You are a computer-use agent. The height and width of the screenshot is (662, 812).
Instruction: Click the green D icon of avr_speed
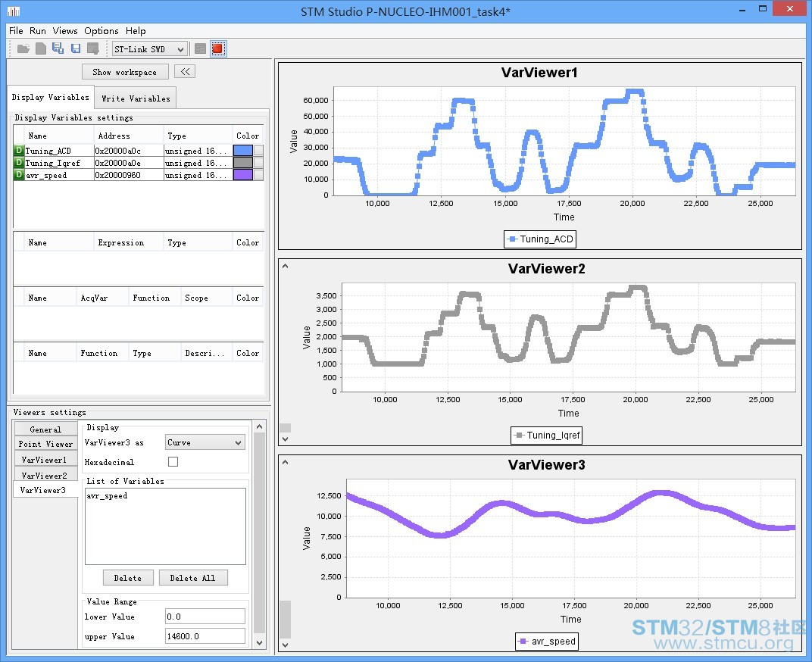[x=19, y=174]
